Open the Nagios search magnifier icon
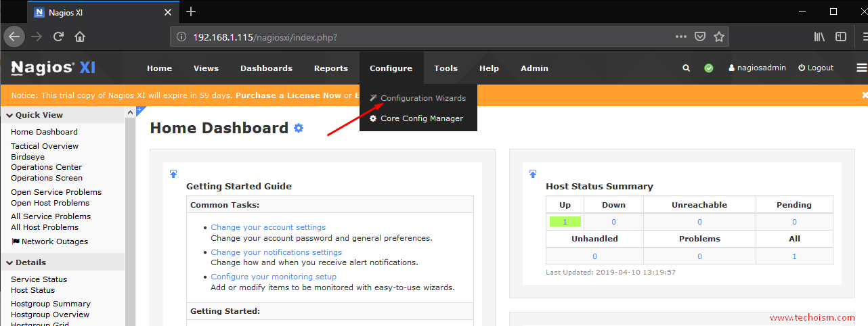This screenshot has width=868, height=326. (x=687, y=68)
